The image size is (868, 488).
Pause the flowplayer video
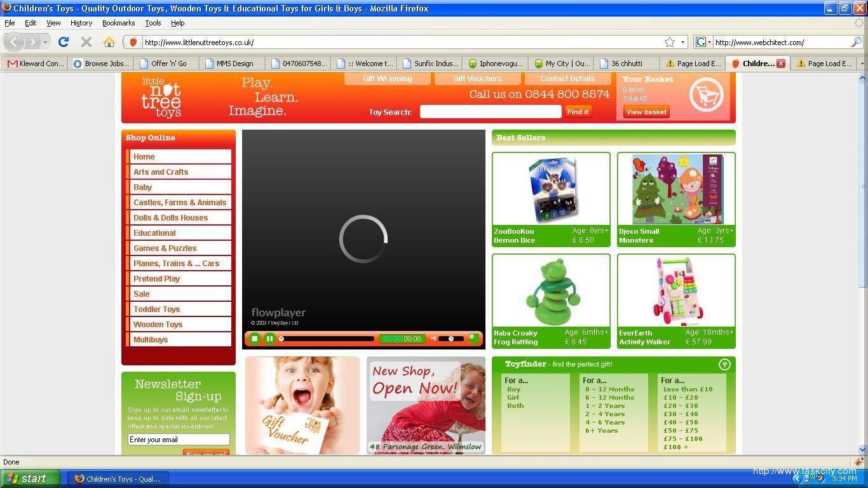[x=269, y=339]
